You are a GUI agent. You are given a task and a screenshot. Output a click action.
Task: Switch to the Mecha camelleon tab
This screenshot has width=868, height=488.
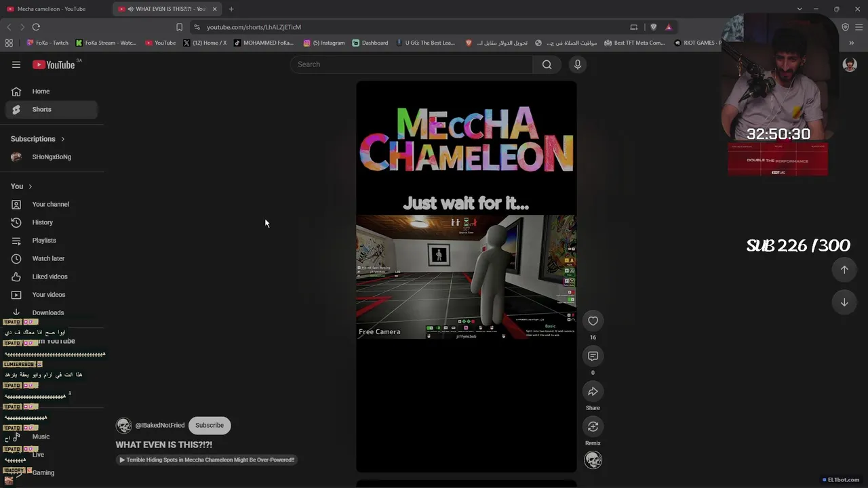tap(54, 9)
